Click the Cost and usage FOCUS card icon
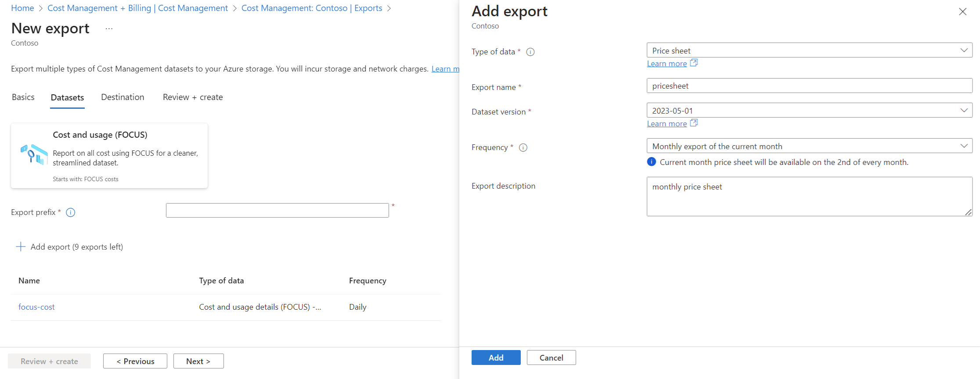Image resolution: width=980 pixels, height=379 pixels. [x=34, y=154]
